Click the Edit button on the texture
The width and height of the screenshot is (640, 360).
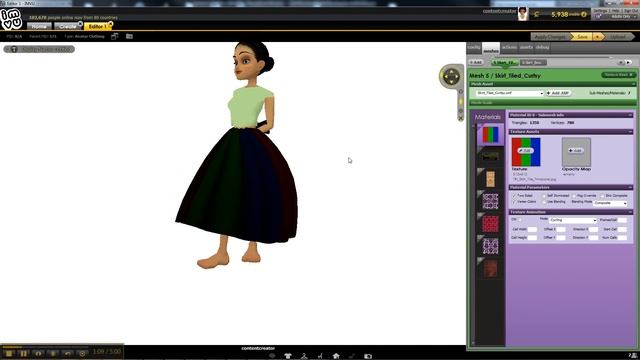point(526,151)
